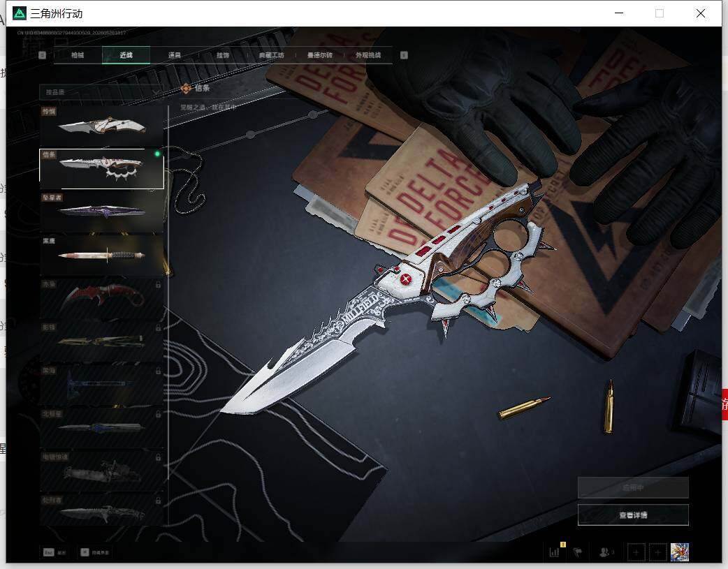This screenshot has width=728, height=569.
Task: Click the lock icon on the 北极星 skin
Action: click(158, 414)
